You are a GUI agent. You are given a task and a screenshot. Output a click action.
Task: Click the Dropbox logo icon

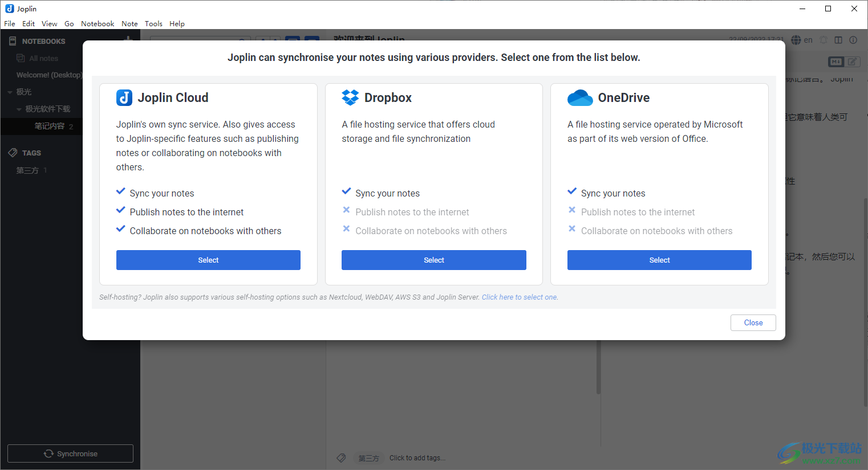(350, 97)
